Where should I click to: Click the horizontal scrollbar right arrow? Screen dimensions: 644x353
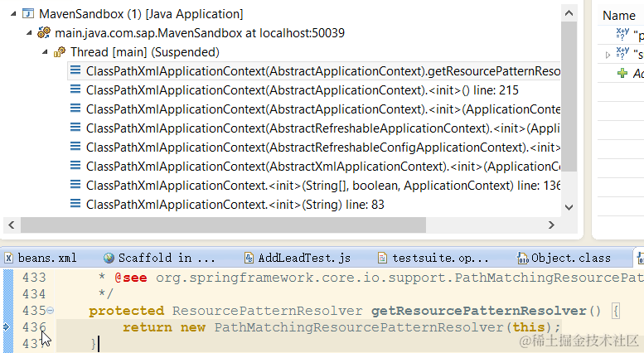point(551,225)
